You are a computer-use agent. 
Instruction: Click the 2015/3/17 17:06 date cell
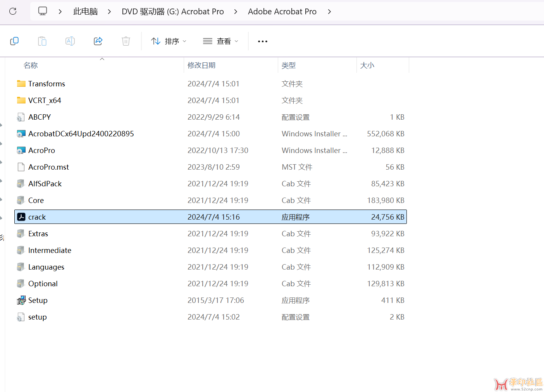216,300
